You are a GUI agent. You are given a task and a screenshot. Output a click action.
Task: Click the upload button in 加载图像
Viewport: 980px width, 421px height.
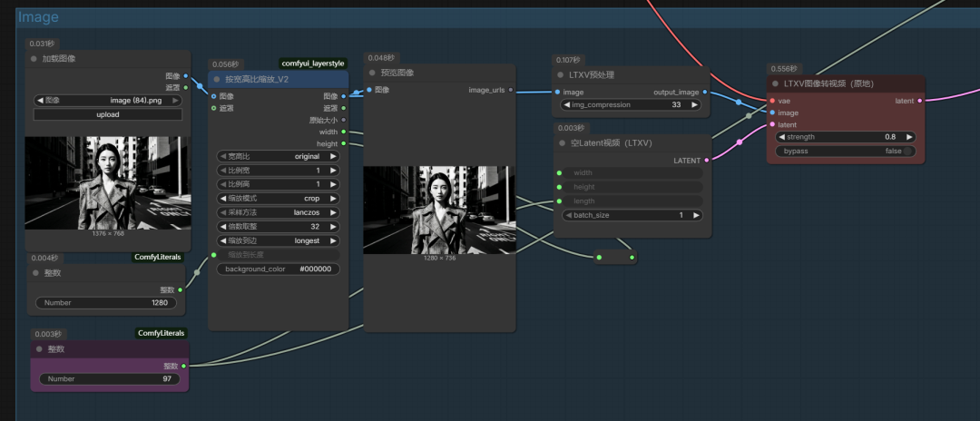pos(107,115)
